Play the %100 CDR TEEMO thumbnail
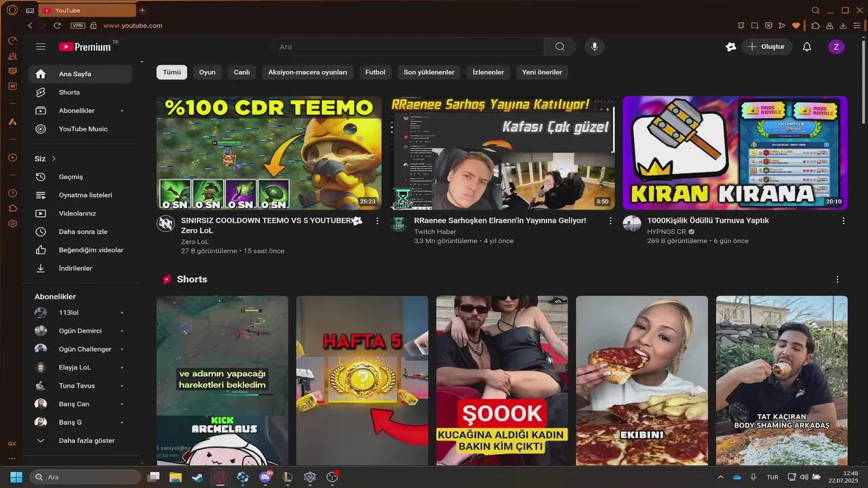The height and width of the screenshot is (488, 868). click(x=269, y=152)
